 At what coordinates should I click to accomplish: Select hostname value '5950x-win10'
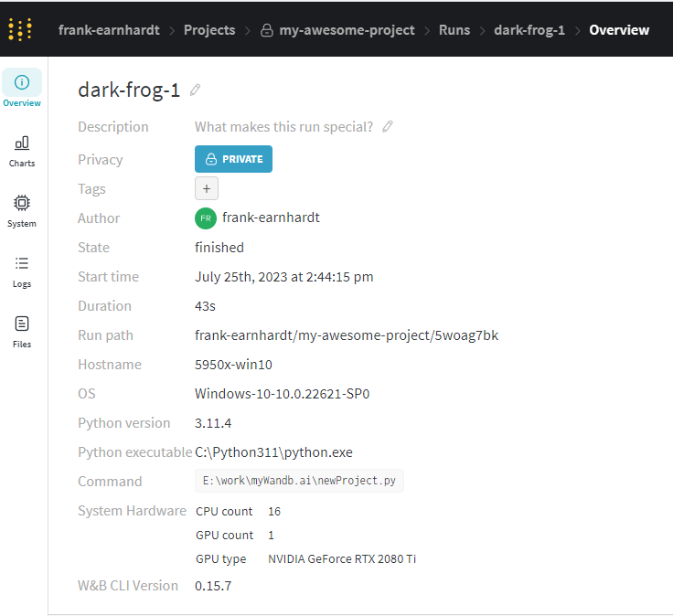point(233,365)
